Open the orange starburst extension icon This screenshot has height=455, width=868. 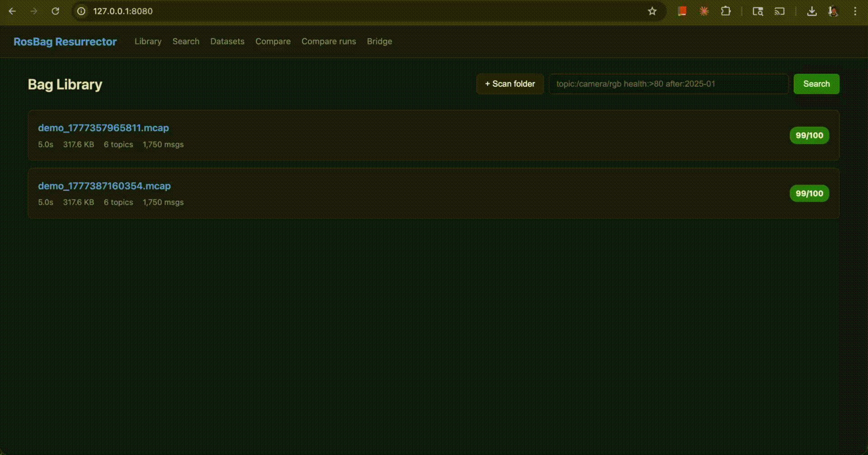pyautogui.click(x=704, y=11)
